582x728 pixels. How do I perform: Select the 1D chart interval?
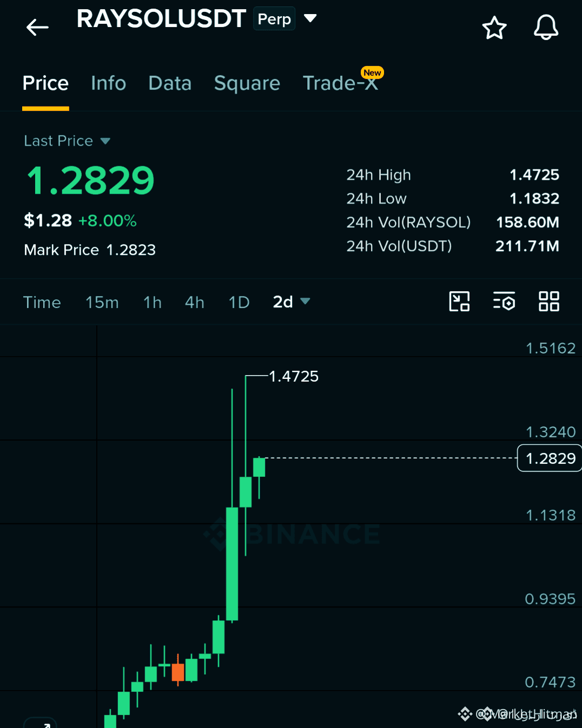(239, 302)
